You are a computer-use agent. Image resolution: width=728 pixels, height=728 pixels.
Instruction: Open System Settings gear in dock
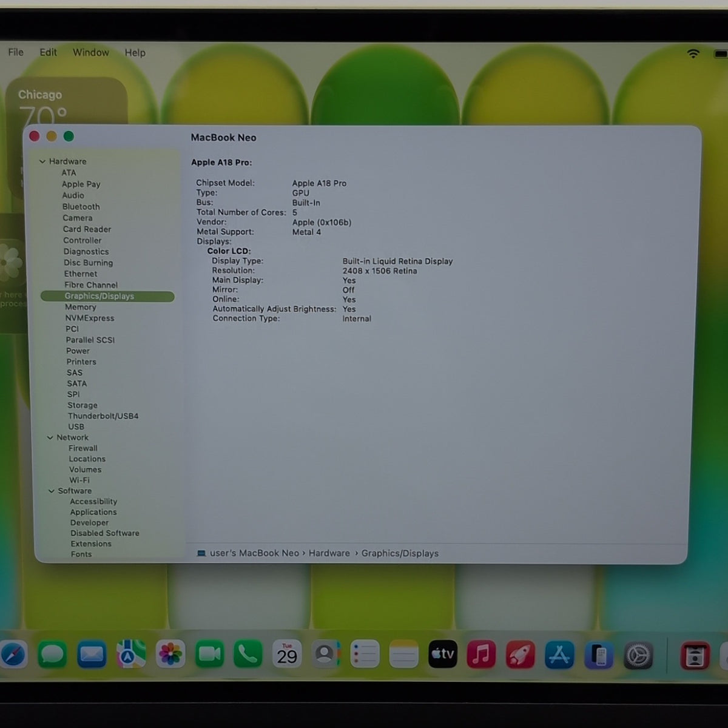pos(638,655)
